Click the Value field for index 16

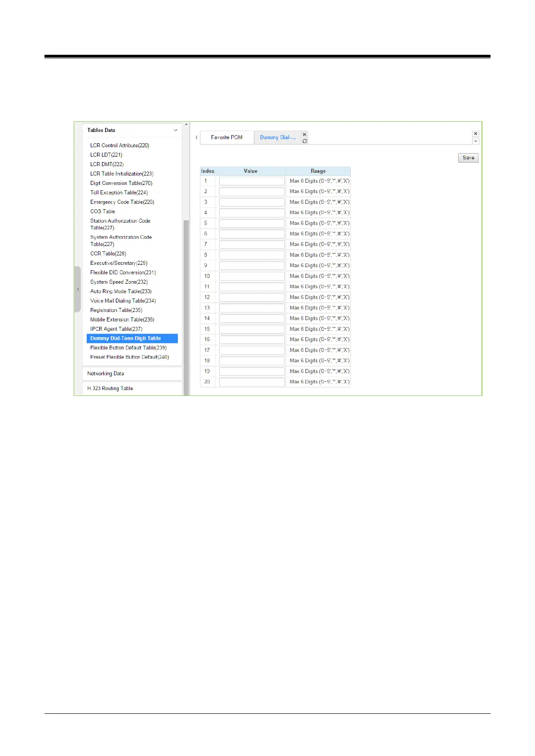[x=252, y=339]
